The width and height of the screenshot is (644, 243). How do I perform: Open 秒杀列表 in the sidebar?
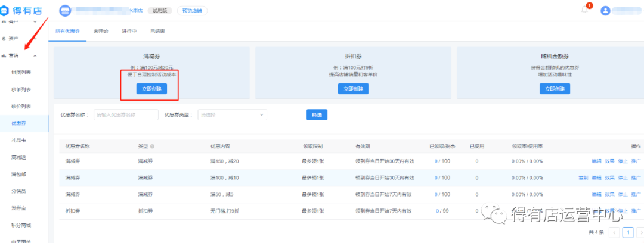21,89
